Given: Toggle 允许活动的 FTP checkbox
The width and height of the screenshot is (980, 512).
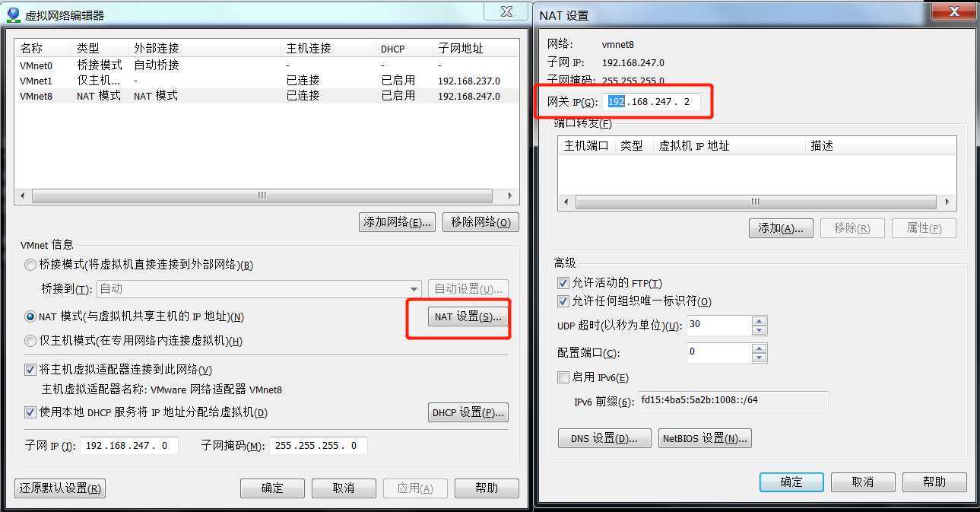Looking at the screenshot, I should point(563,283).
